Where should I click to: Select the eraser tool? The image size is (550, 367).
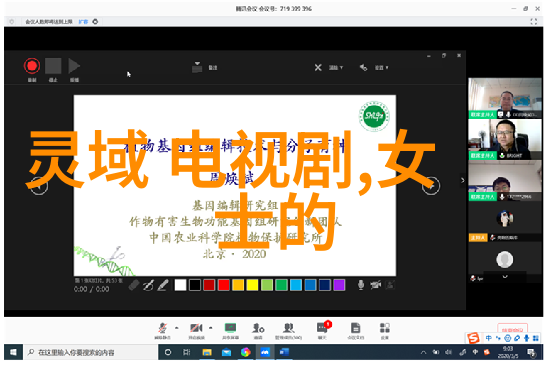(x=134, y=285)
